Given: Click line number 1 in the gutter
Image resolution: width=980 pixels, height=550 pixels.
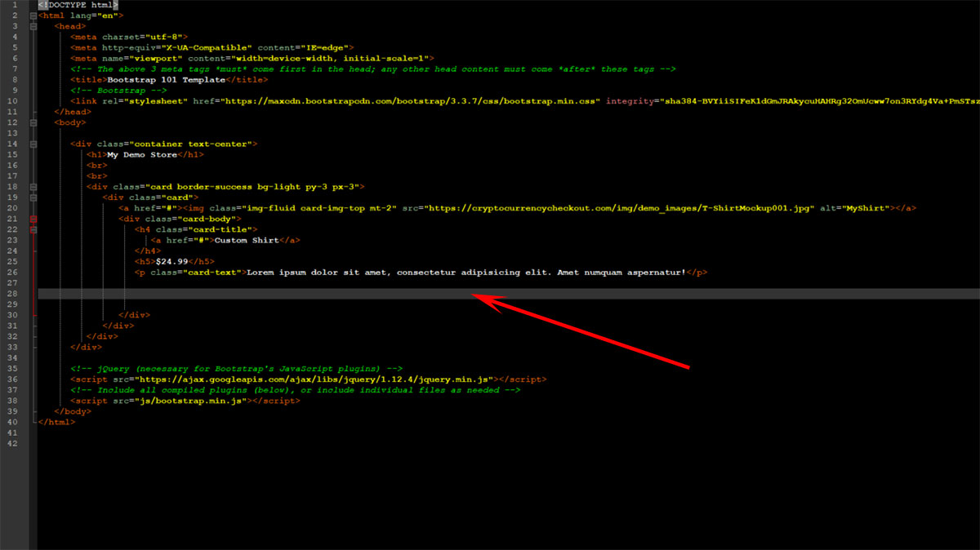Looking at the screenshot, I should click(x=15, y=5).
